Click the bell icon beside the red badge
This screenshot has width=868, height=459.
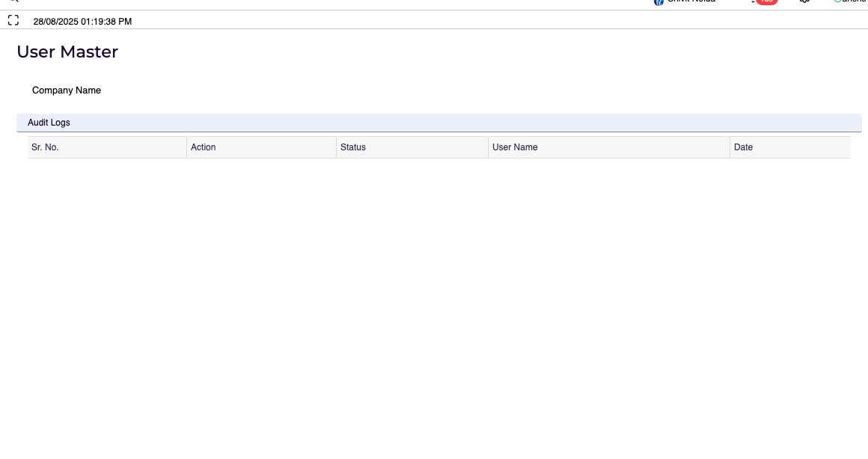[753, 2]
